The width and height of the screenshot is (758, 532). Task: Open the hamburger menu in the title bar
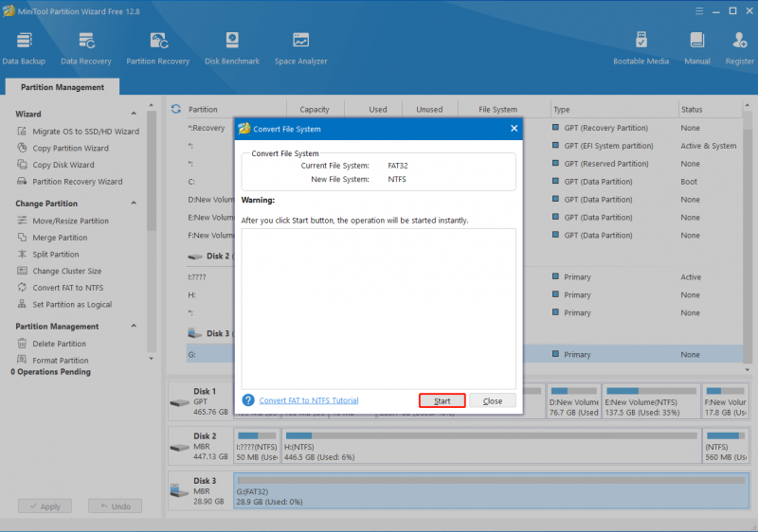(699, 10)
